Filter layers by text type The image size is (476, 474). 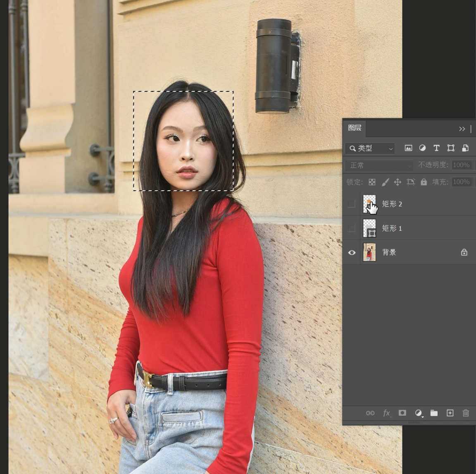(x=436, y=148)
